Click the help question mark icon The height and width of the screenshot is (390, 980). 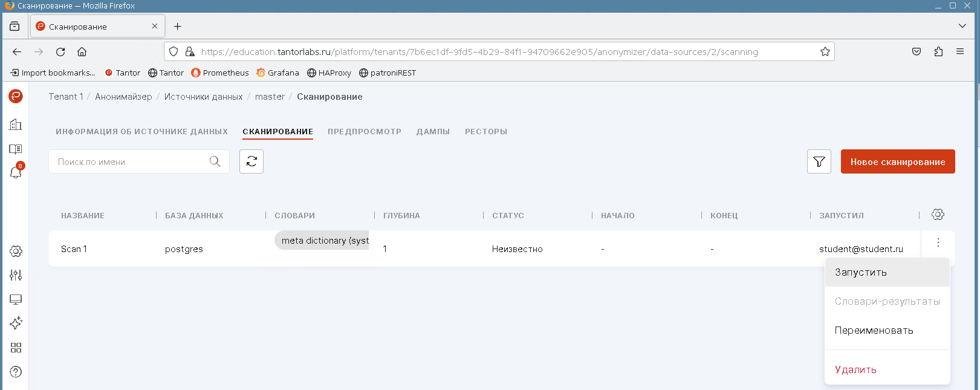coord(16,372)
